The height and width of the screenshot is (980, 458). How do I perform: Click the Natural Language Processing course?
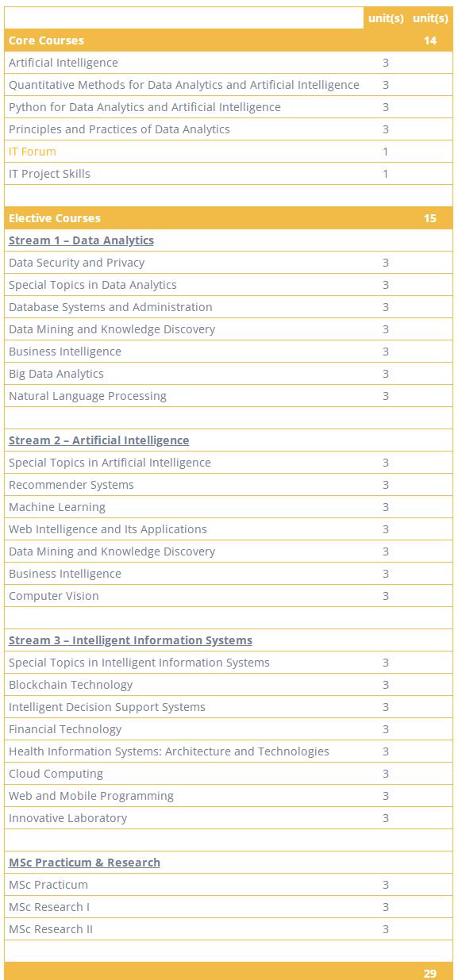pos(87,396)
